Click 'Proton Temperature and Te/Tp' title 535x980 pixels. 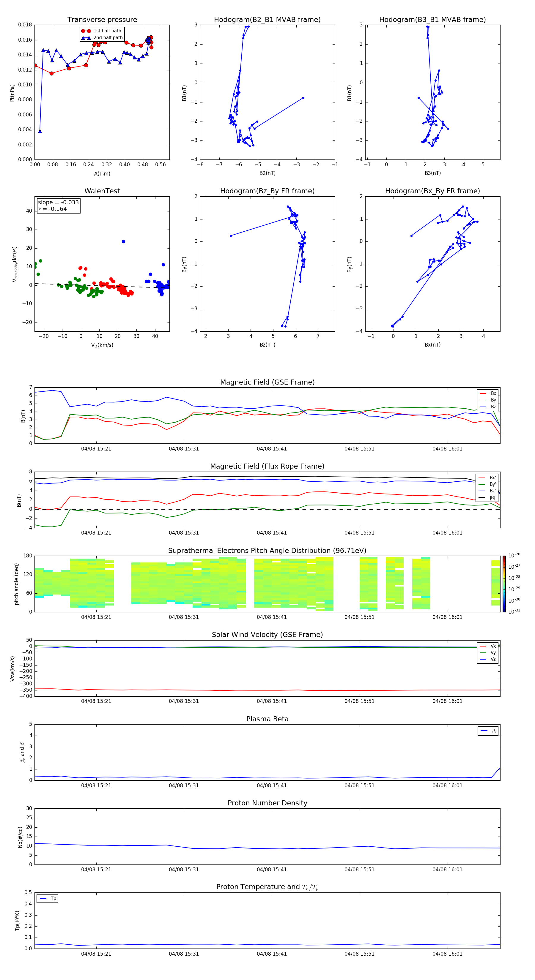[267, 887]
